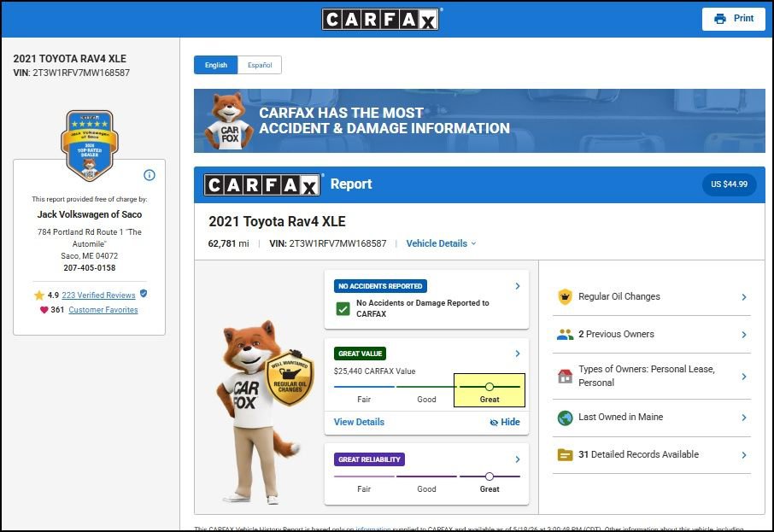Click the Top Rated Dealer badge
The image size is (774, 532).
[90, 145]
